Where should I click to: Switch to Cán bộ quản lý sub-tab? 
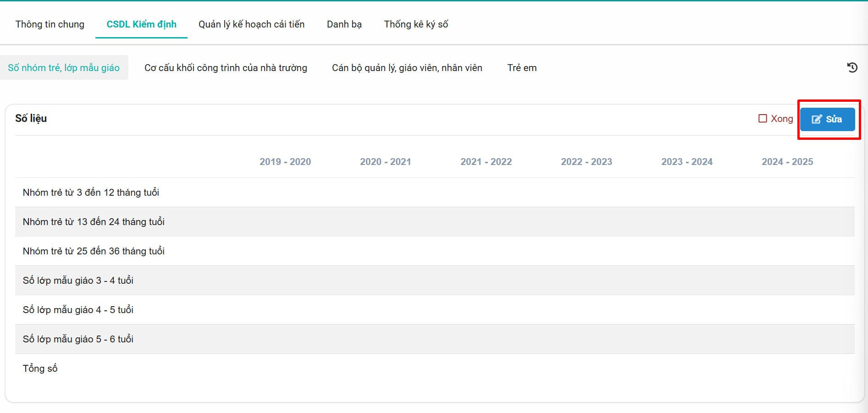(407, 68)
